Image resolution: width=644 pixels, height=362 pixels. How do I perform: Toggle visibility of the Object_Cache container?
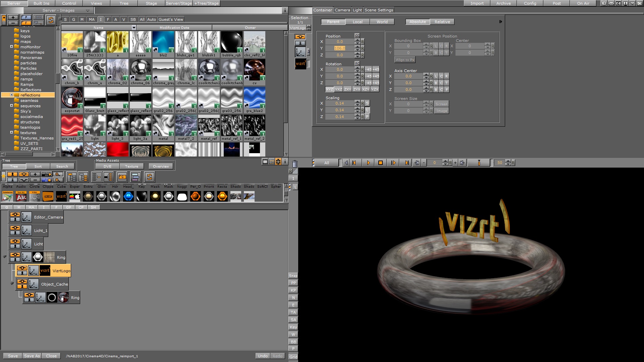point(22,282)
